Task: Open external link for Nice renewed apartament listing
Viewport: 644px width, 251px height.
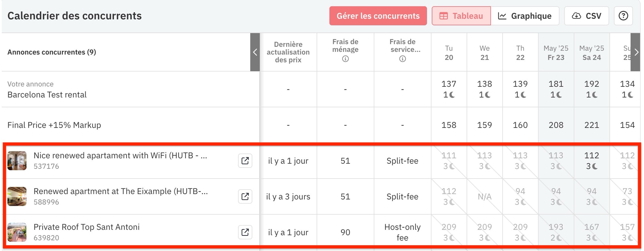Action: (x=245, y=161)
